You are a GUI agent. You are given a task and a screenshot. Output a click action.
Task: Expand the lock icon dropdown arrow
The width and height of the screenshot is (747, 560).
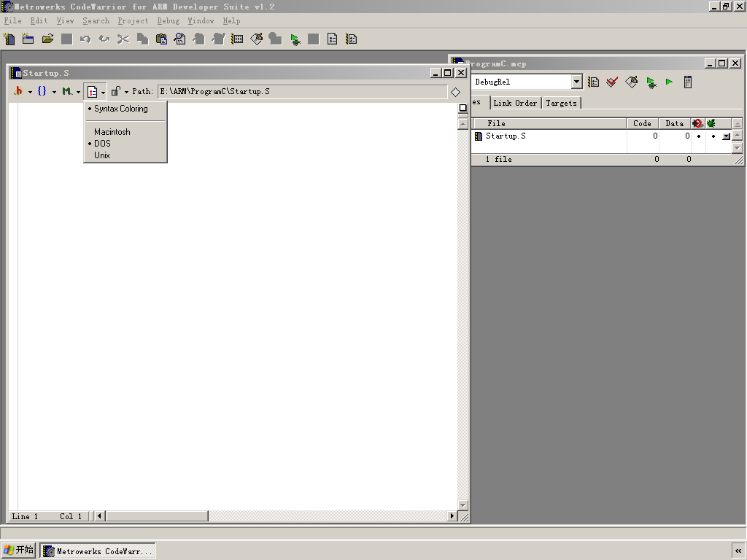pyautogui.click(x=126, y=92)
